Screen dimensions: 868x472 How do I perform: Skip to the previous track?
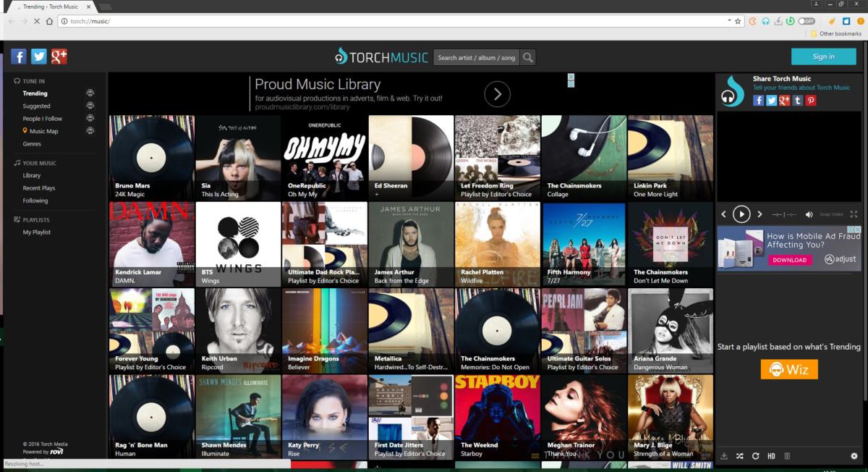pos(723,214)
